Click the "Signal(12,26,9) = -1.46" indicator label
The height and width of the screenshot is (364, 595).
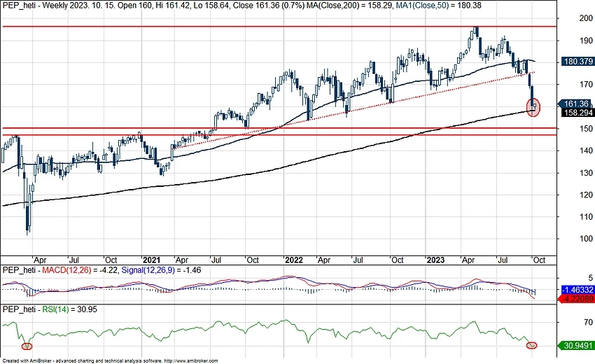(x=161, y=270)
